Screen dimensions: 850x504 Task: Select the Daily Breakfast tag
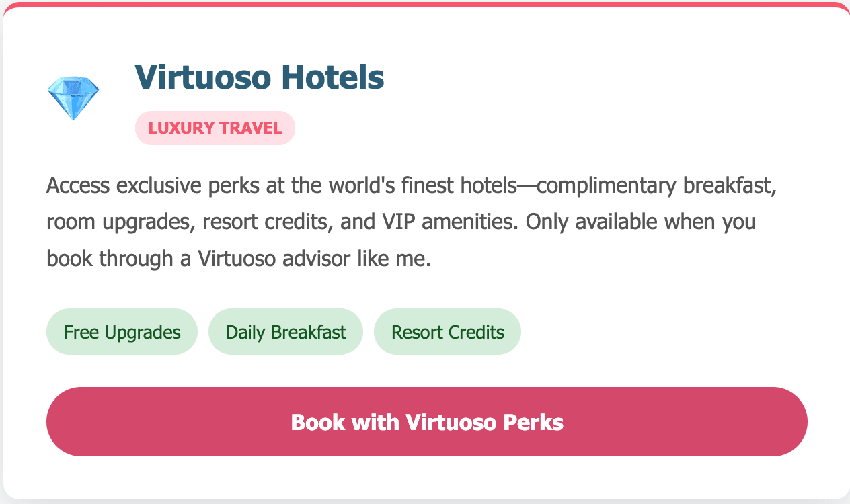pos(286,332)
